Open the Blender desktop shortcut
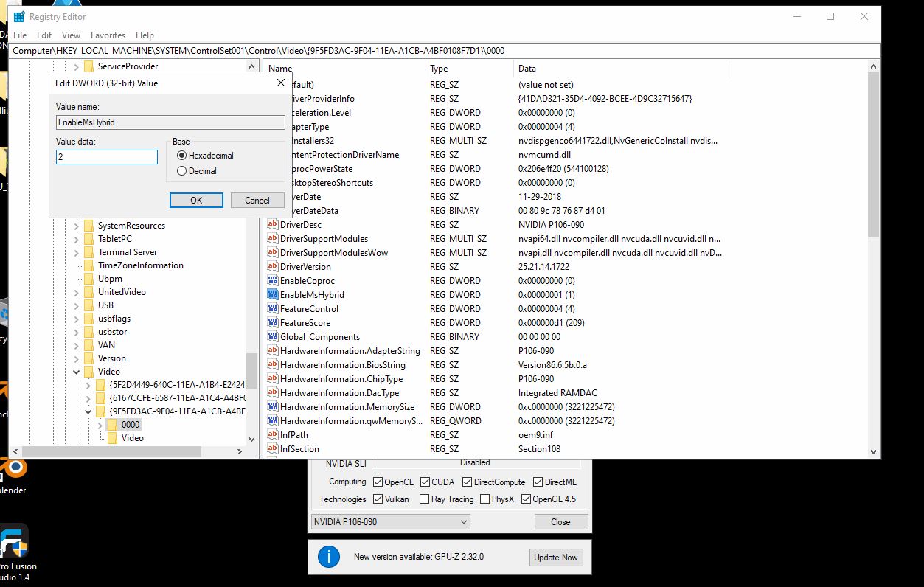This screenshot has height=587, width=924. (13, 475)
